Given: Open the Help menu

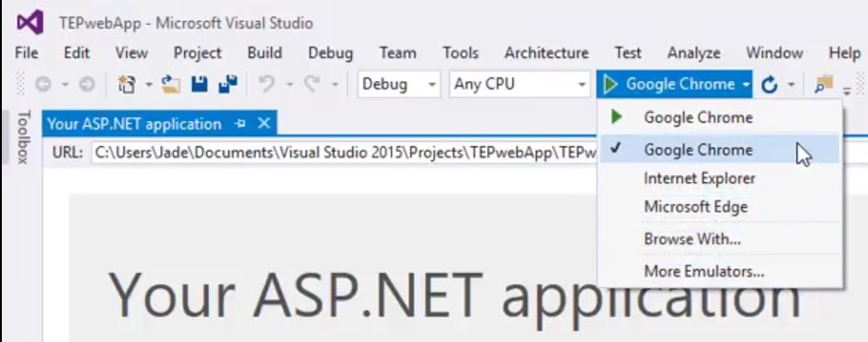Looking at the screenshot, I should tap(844, 53).
